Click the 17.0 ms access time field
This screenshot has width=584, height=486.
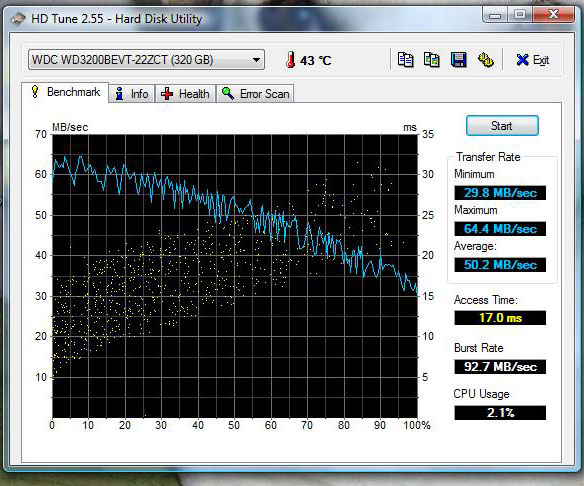(500, 318)
